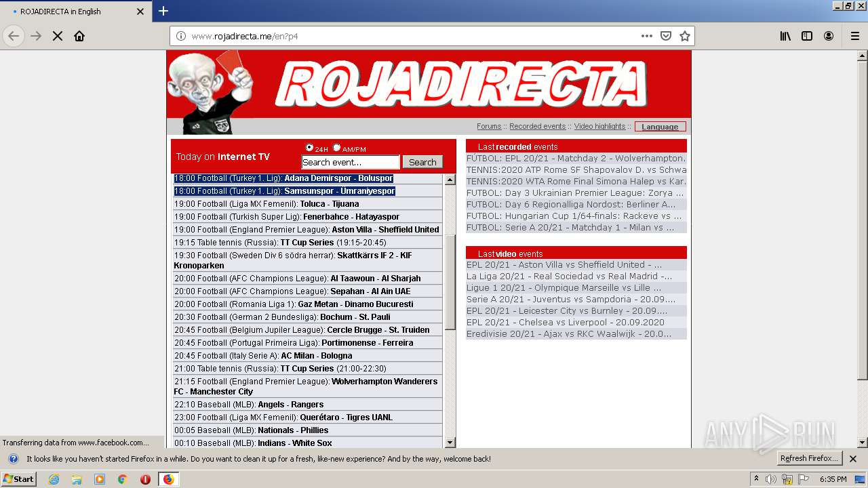868x488 pixels.
Task: Open File Explorer from taskbar
Action: tap(77, 479)
